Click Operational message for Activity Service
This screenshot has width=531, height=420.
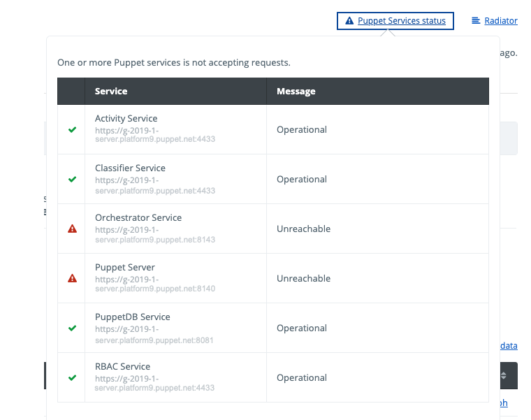coord(301,130)
